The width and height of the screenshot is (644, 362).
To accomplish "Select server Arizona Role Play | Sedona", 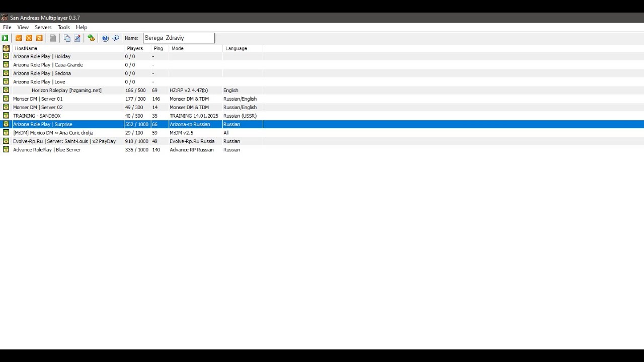I will point(42,73).
